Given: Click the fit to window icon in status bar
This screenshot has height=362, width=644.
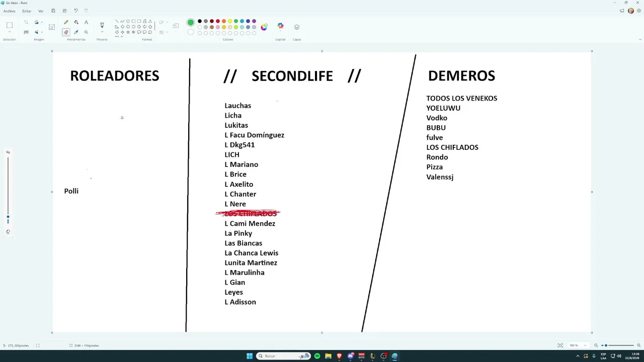Looking at the screenshot, I should (x=560, y=345).
